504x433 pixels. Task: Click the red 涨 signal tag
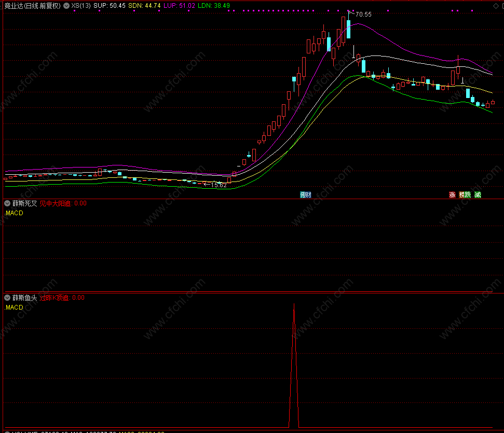click(452, 194)
